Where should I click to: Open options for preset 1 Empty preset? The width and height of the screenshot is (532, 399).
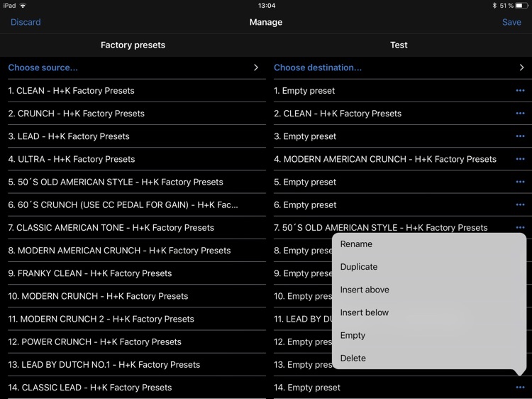[520, 90]
